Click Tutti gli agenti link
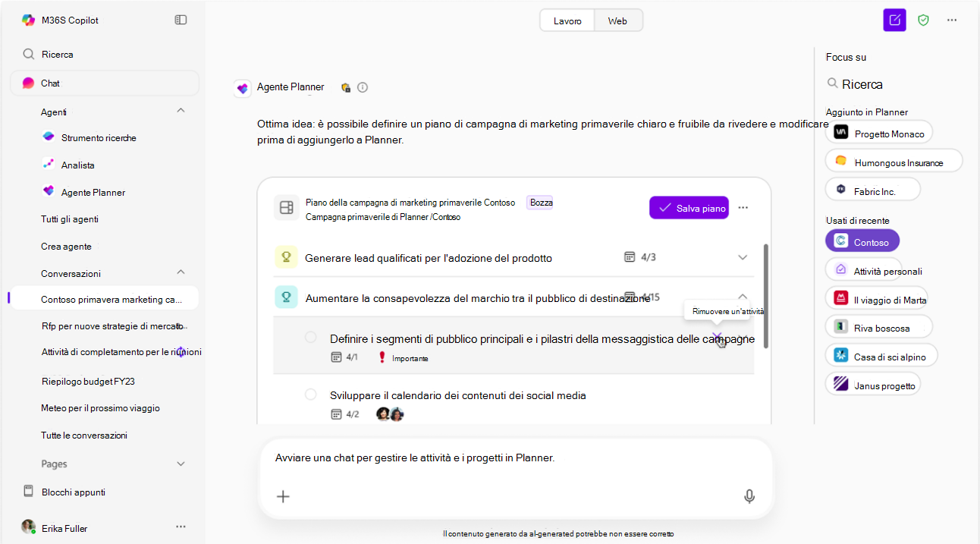Image resolution: width=980 pixels, height=544 pixels. coord(70,219)
